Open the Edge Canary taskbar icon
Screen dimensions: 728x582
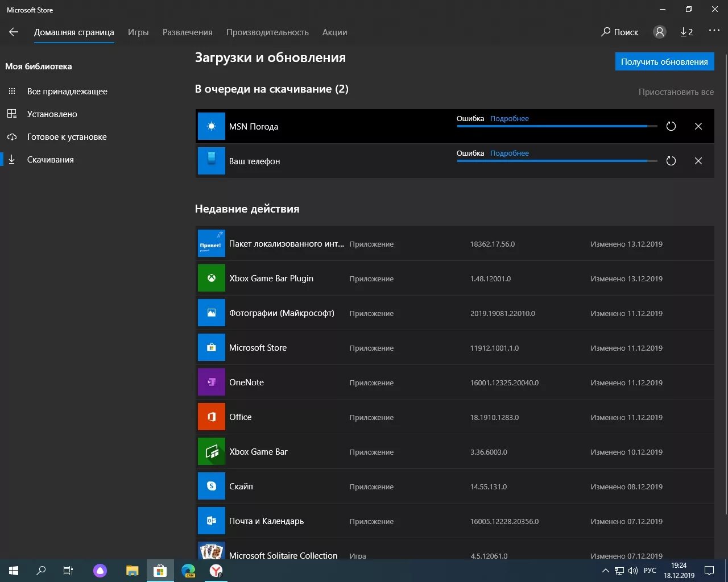188,571
